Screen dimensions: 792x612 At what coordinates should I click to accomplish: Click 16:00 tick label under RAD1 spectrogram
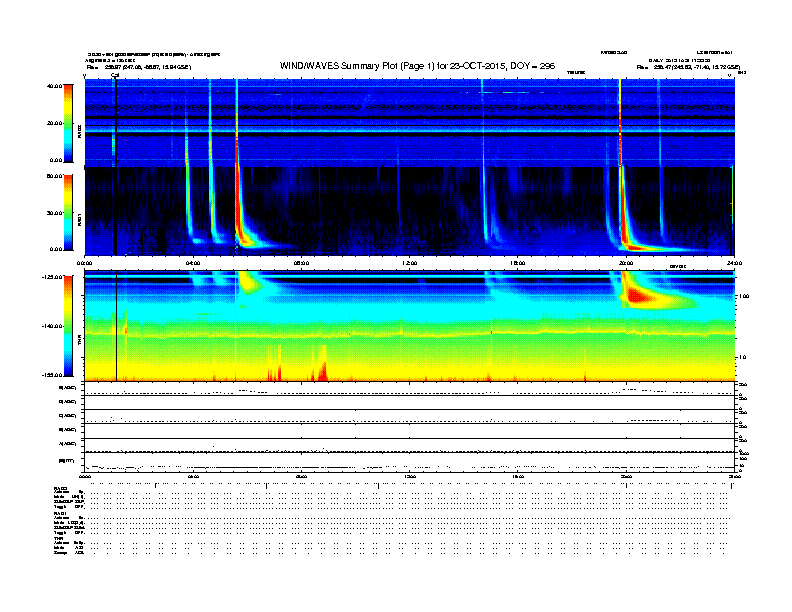[518, 263]
